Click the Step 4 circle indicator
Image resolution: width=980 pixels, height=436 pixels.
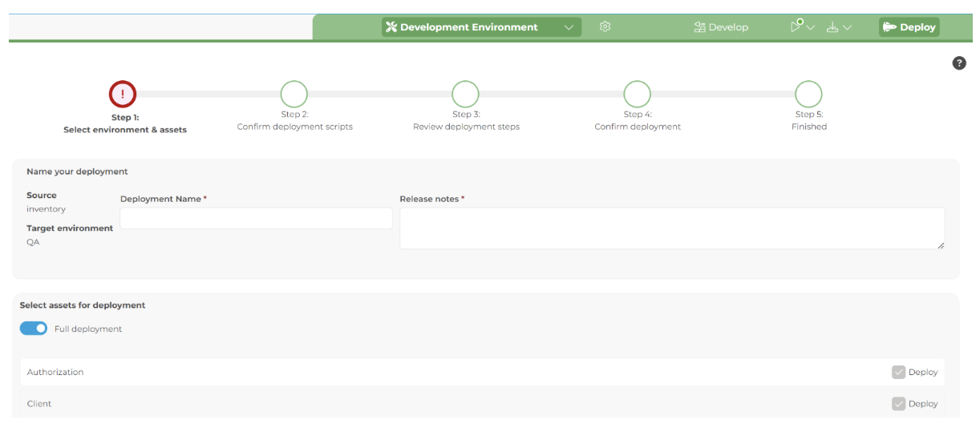pos(637,94)
